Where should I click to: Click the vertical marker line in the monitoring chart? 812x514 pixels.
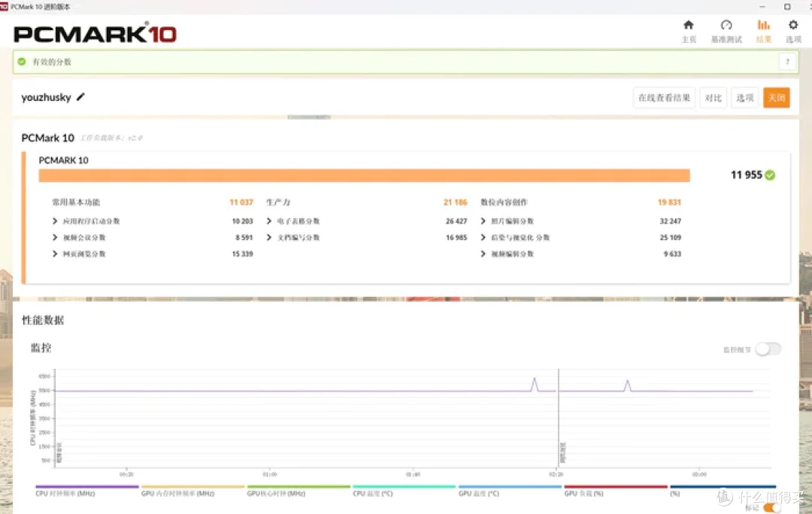(x=558, y=417)
